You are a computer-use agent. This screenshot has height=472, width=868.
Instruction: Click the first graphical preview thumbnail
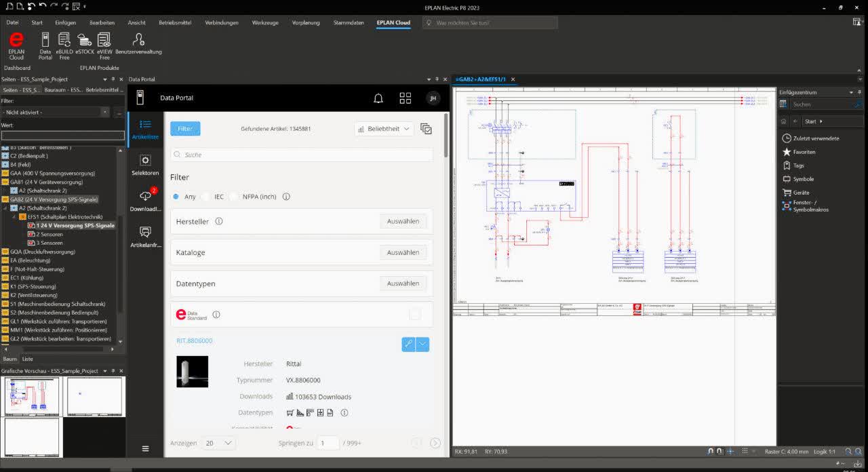click(31, 397)
